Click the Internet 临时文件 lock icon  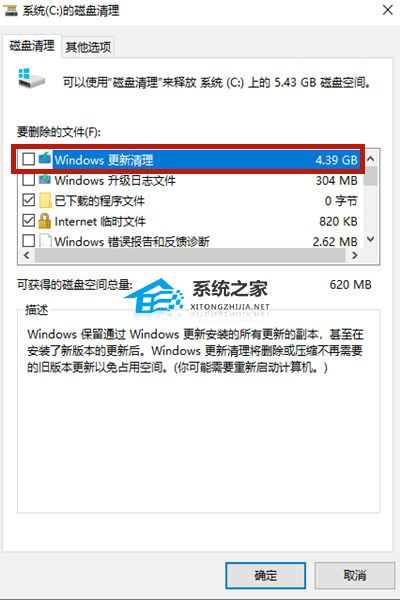[45, 221]
